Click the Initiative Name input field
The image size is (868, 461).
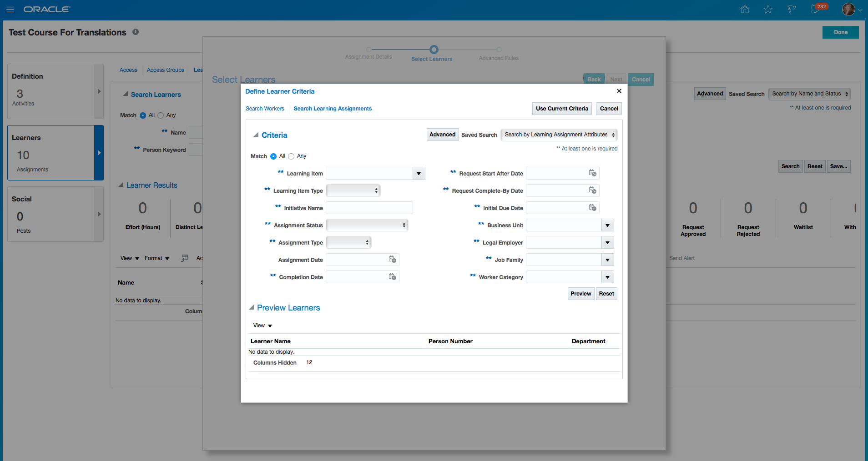[369, 208]
